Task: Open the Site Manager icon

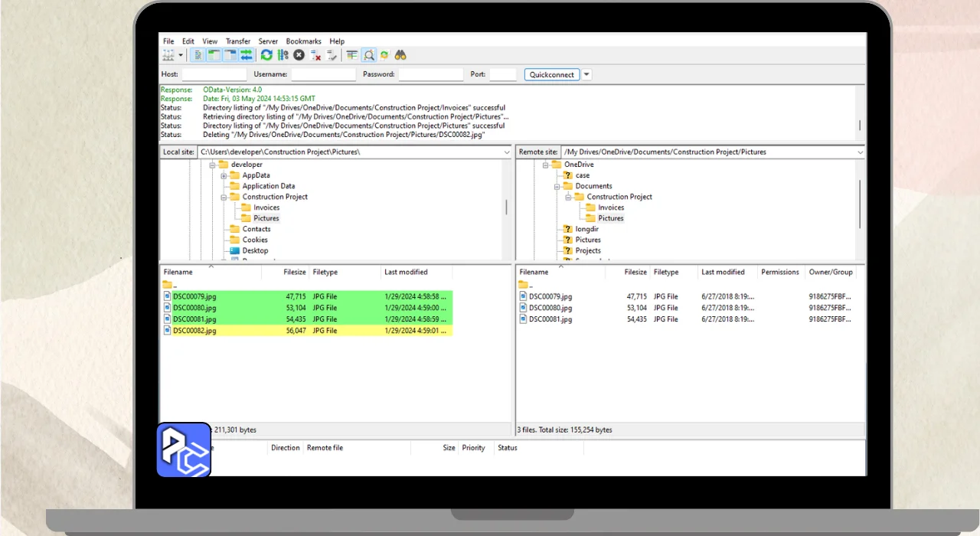Action: [x=168, y=55]
